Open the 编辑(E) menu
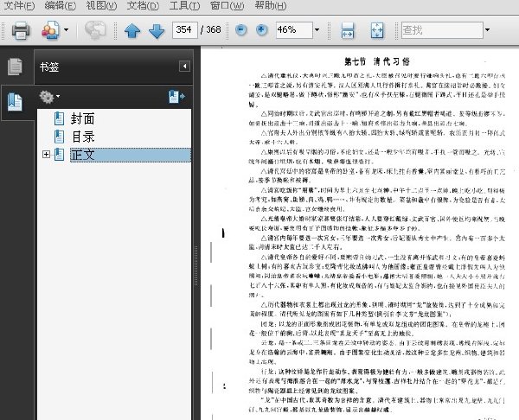This screenshot has width=519, height=420. pyautogui.click(x=60, y=6)
